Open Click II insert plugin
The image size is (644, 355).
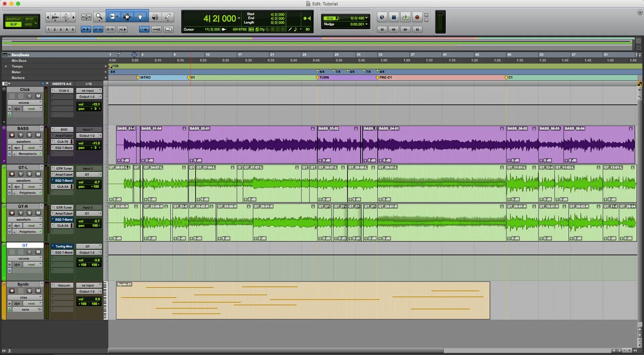pos(62,90)
